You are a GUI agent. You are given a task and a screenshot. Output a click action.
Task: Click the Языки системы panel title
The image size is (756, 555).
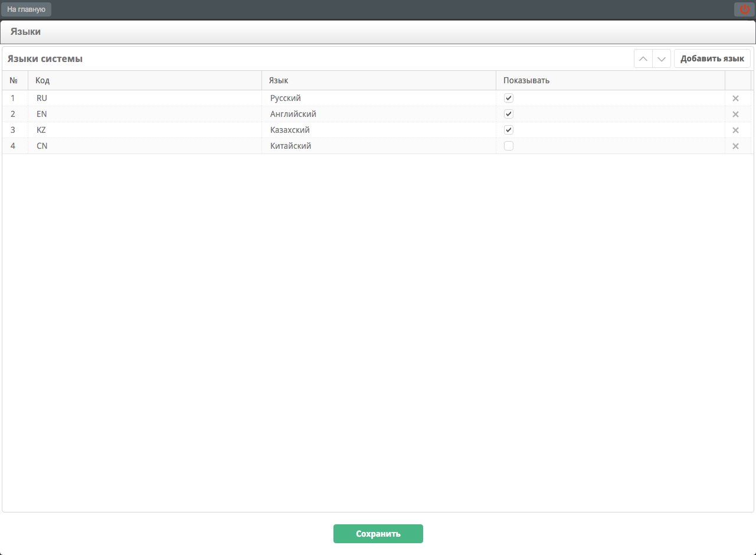[x=45, y=59]
